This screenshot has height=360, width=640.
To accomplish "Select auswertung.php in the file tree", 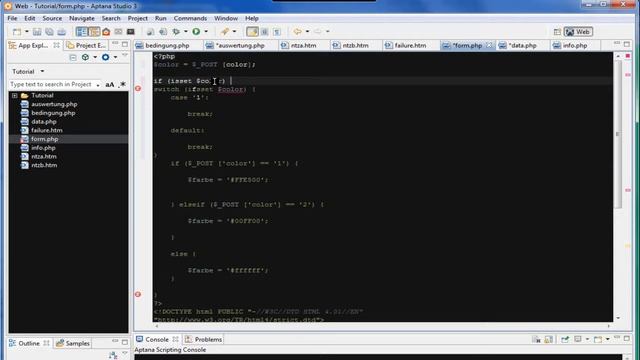I will pos(54,104).
